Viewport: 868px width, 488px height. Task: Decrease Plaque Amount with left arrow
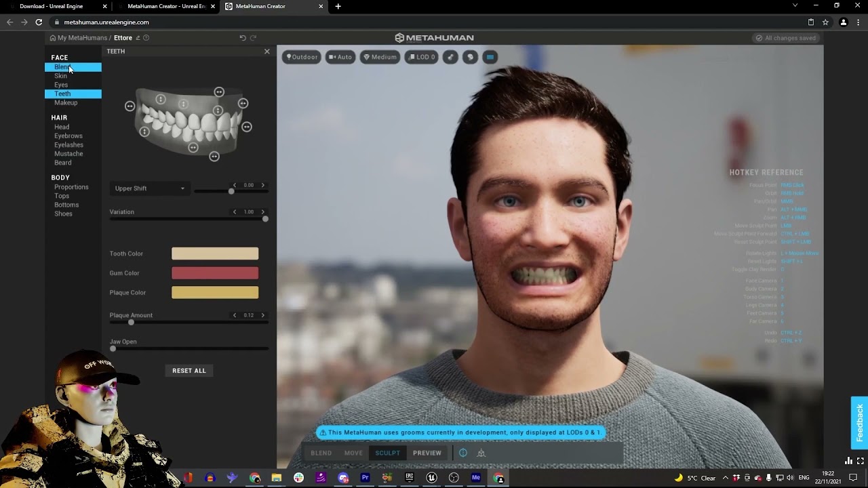[235, 315]
